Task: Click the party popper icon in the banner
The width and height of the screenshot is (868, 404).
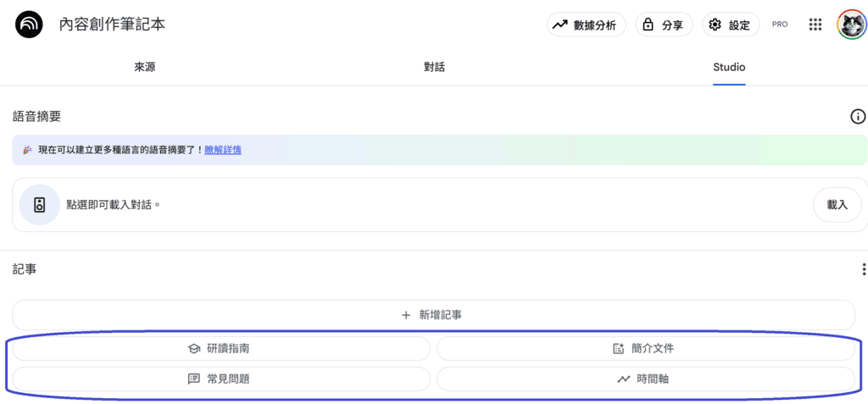Action: pyautogui.click(x=27, y=150)
